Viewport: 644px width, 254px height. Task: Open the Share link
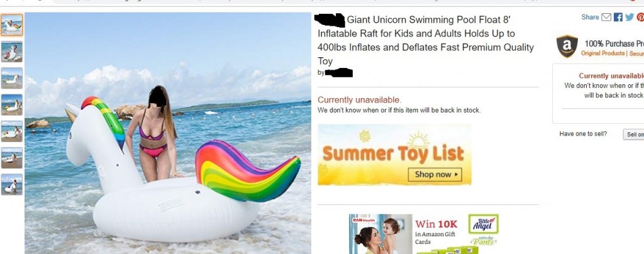click(x=590, y=17)
